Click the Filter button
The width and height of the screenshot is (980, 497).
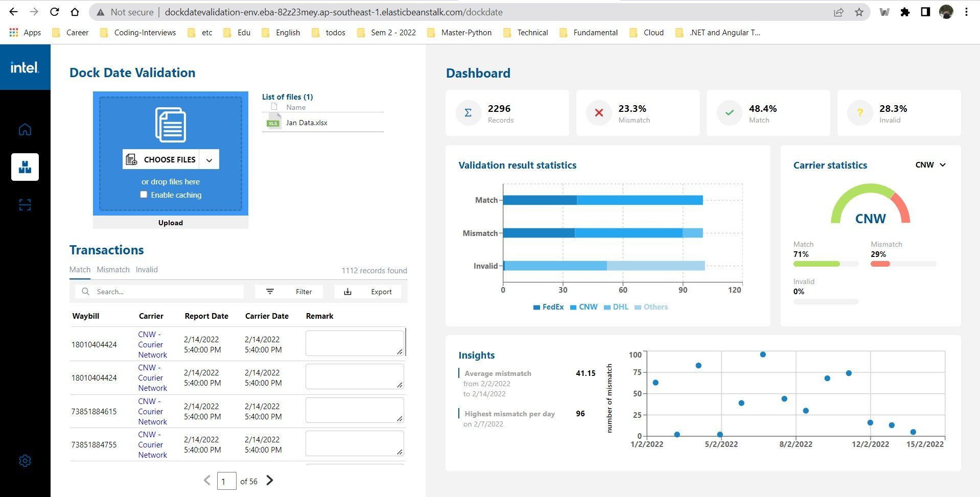[x=289, y=292]
